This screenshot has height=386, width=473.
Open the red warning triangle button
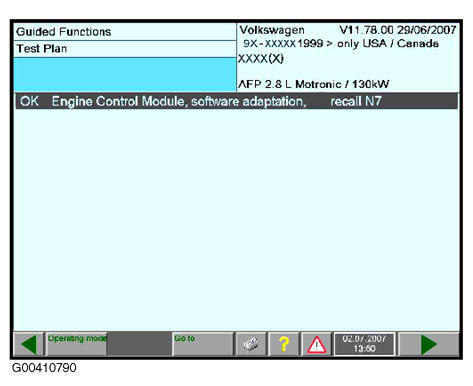click(316, 344)
